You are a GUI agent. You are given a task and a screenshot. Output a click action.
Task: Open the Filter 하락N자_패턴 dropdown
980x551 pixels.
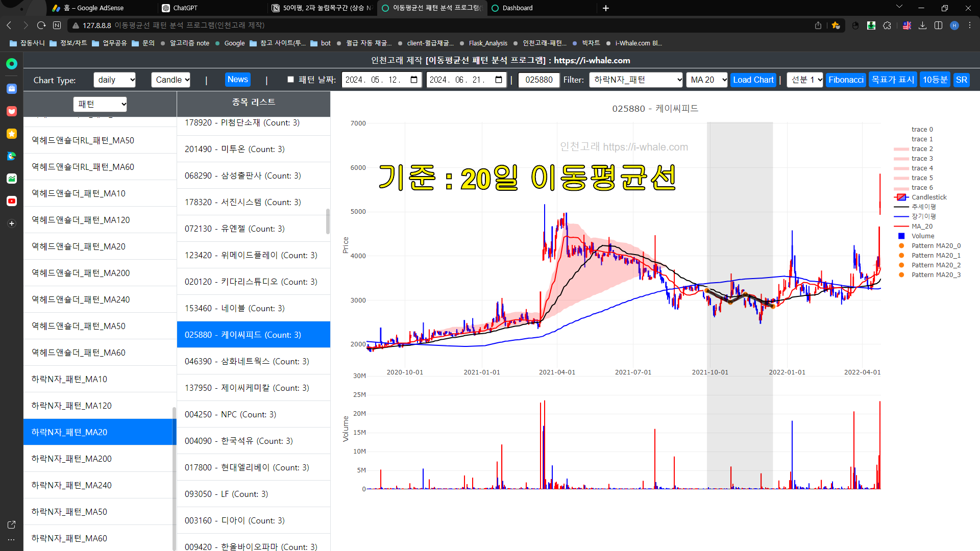point(636,80)
